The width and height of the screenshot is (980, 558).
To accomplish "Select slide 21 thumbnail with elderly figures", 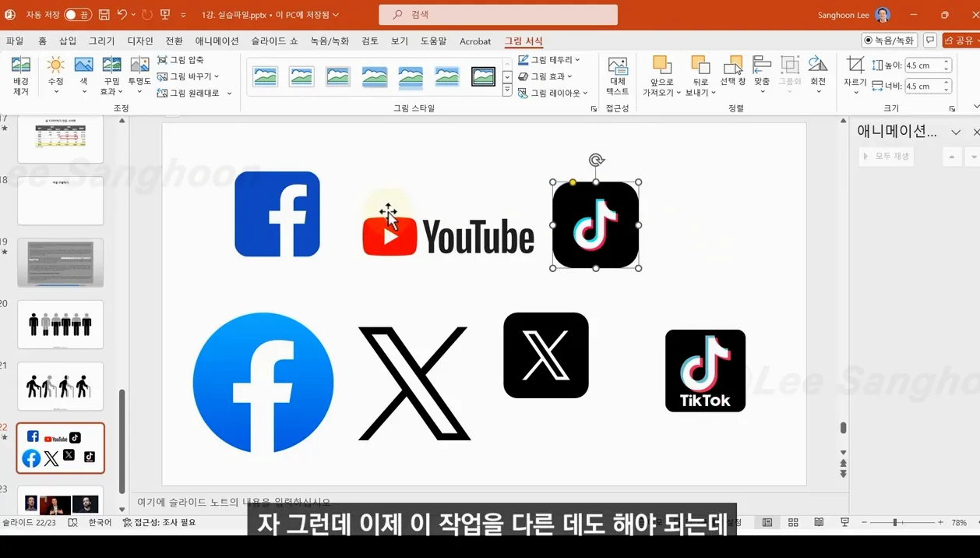I will click(x=60, y=387).
